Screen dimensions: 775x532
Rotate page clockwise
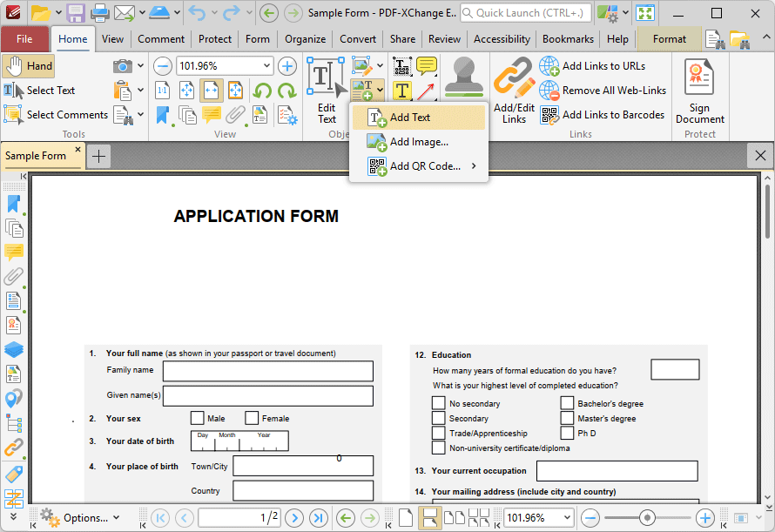(x=286, y=91)
